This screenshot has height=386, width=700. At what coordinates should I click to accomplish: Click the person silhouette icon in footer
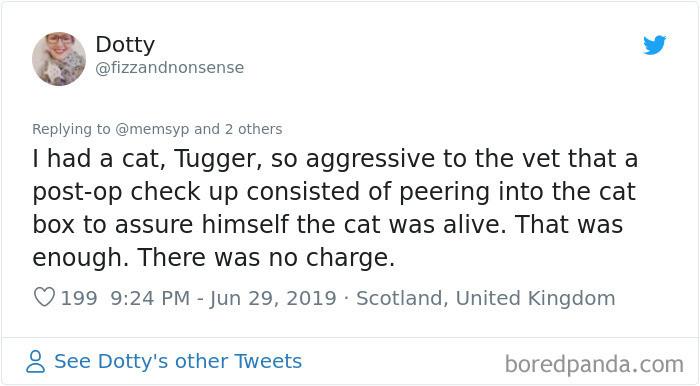point(35,361)
